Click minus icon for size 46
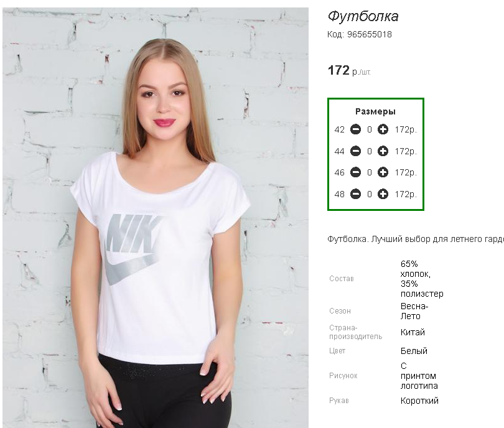504x428 pixels. [355, 172]
